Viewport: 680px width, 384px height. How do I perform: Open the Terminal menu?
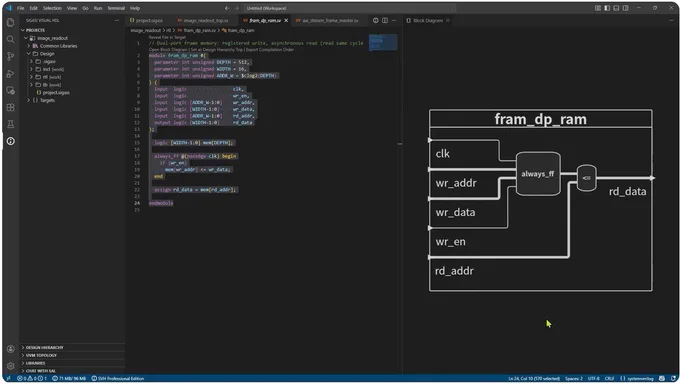pyautogui.click(x=116, y=8)
